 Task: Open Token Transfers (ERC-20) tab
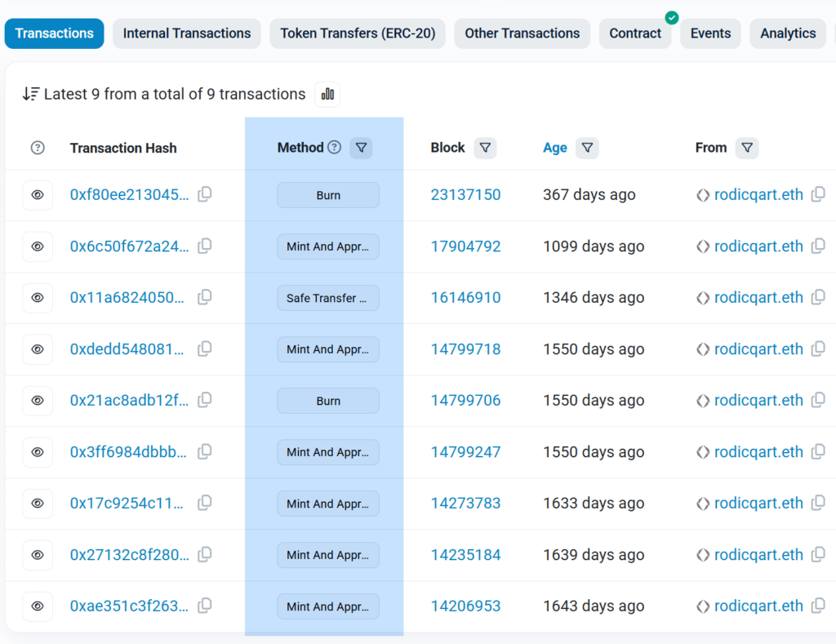coord(358,33)
